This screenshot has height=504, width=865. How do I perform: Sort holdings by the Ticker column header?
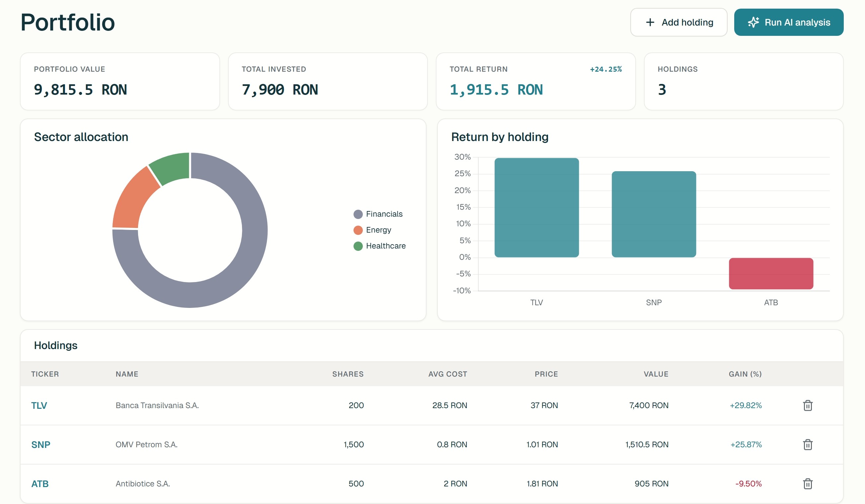pos(45,374)
